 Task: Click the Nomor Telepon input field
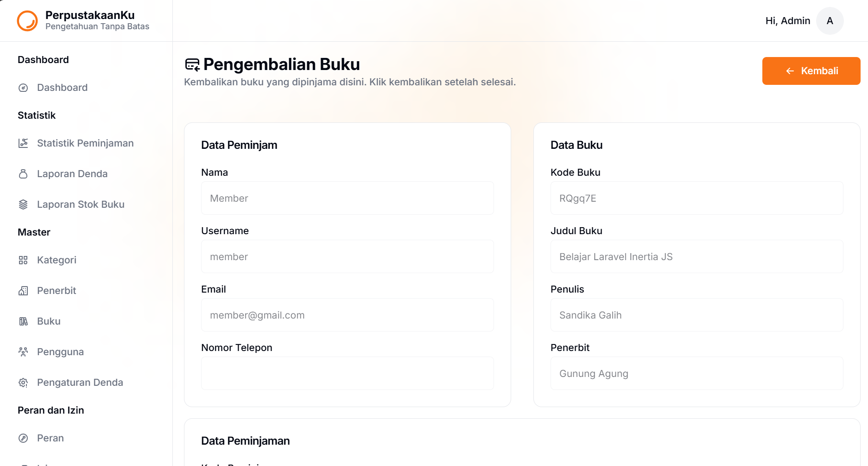(348, 373)
